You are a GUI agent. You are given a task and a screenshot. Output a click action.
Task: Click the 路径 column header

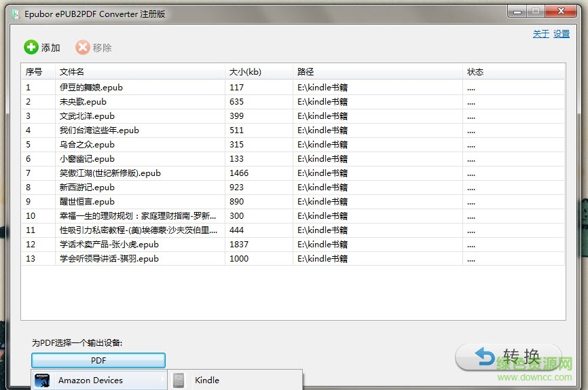tap(378, 72)
